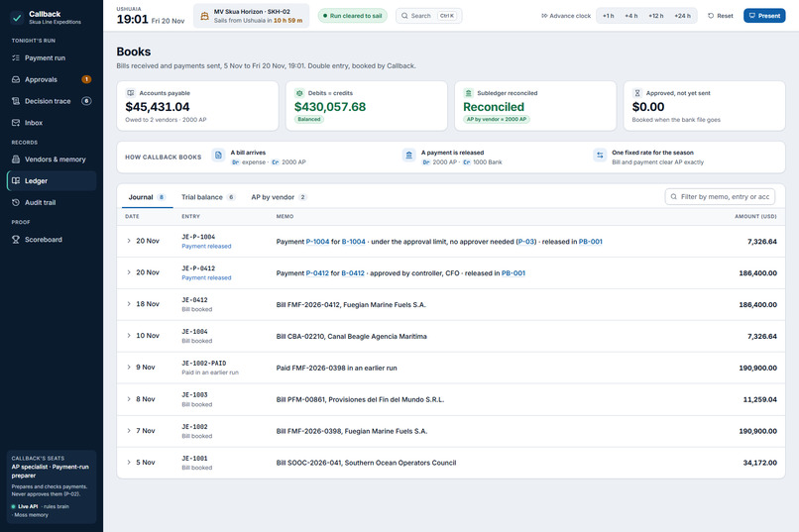The height and width of the screenshot is (532, 799).
Task: Click the Decision trace badge count
Action: pyautogui.click(x=86, y=101)
